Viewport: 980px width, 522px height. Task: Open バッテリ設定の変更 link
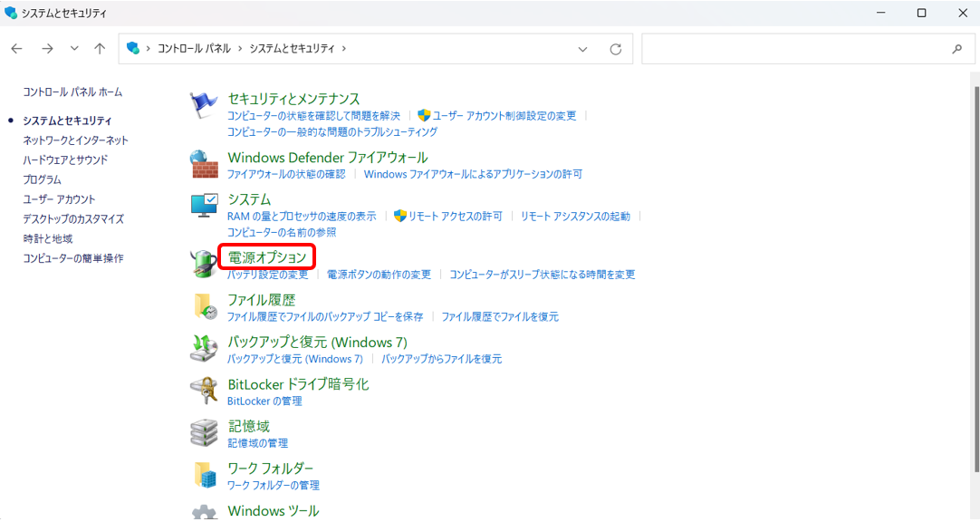coord(267,275)
